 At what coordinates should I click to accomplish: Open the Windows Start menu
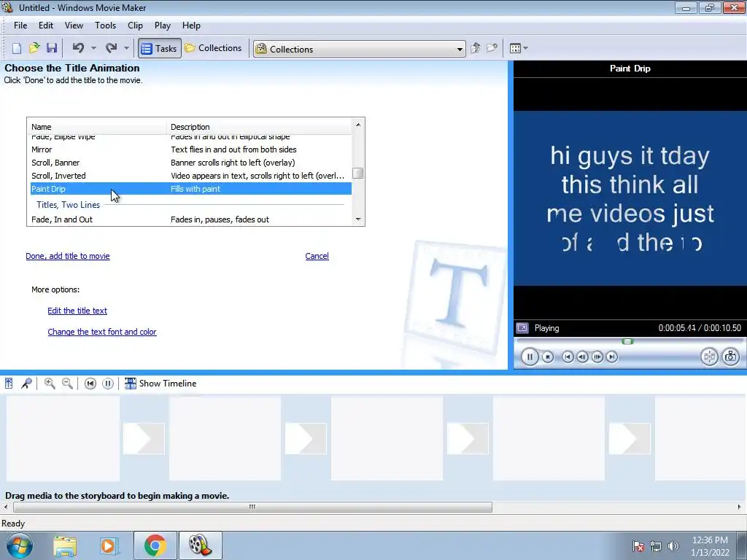20,545
